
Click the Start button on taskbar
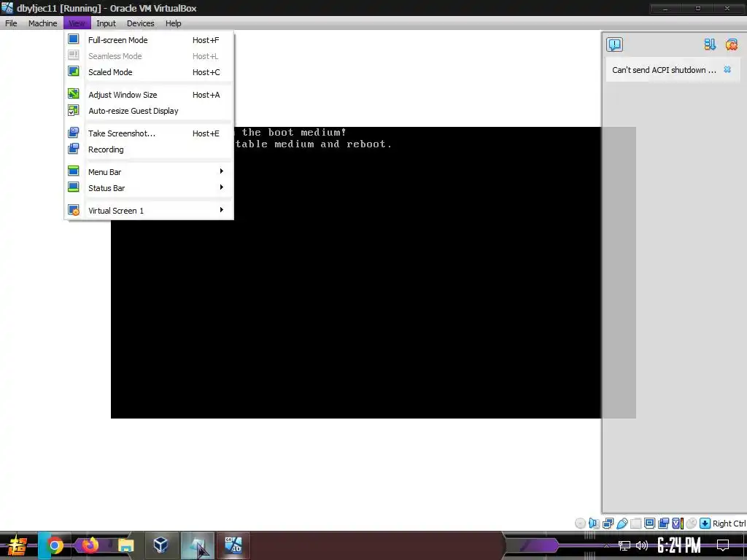pyautogui.click(x=18, y=545)
